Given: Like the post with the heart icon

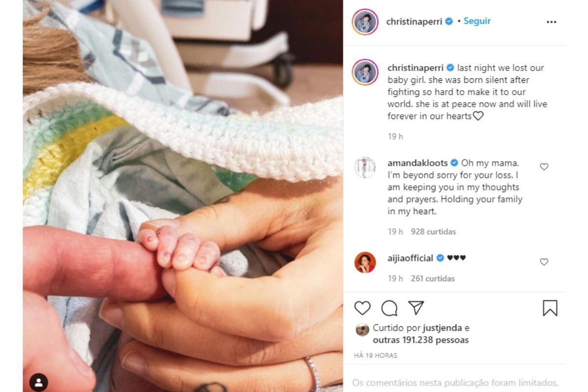Looking at the screenshot, I should (x=362, y=308).
